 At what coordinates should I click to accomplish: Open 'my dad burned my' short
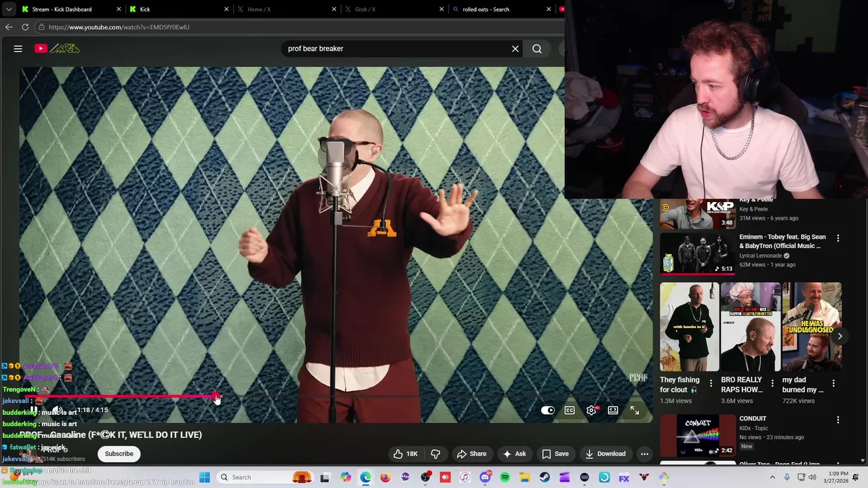click(812, 327)
